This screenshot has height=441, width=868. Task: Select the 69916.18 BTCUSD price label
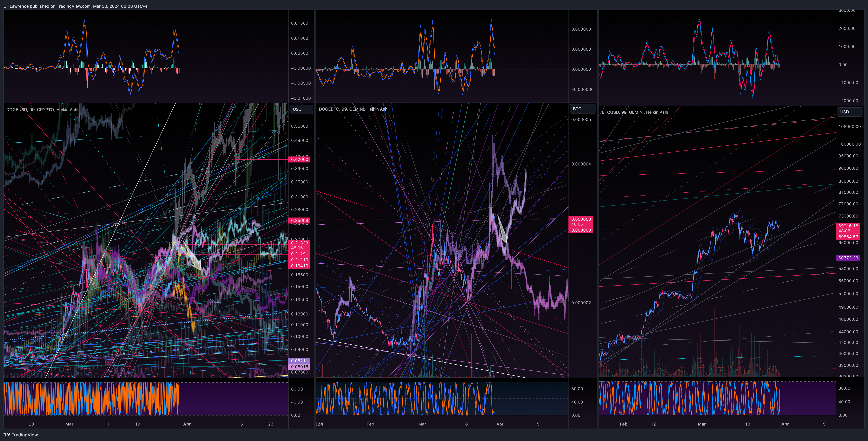(848, 226)
